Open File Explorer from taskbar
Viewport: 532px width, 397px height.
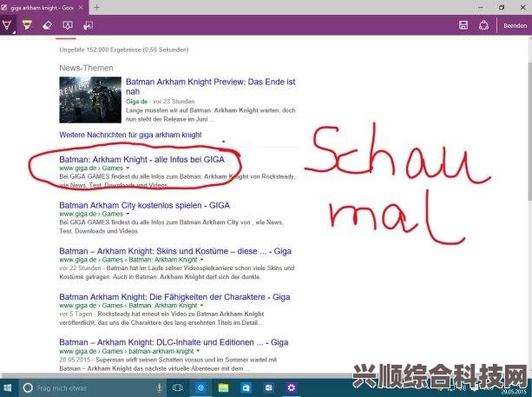(x=223, y=387)
